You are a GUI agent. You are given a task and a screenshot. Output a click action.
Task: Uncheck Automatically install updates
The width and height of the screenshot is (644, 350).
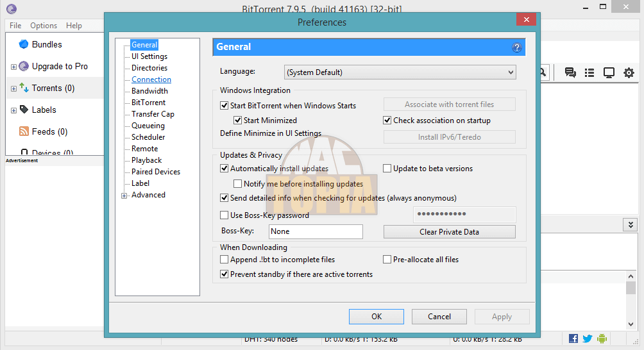[225, 168]
